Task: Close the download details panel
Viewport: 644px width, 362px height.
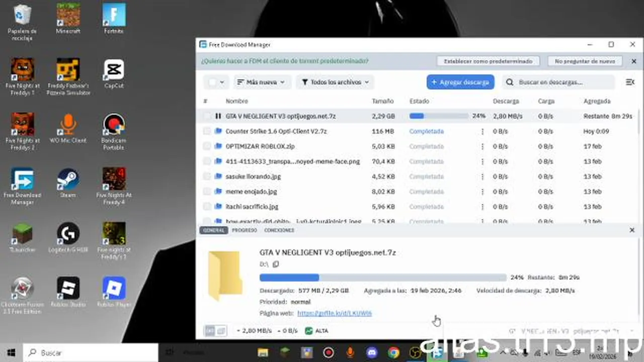Action: 632,230
